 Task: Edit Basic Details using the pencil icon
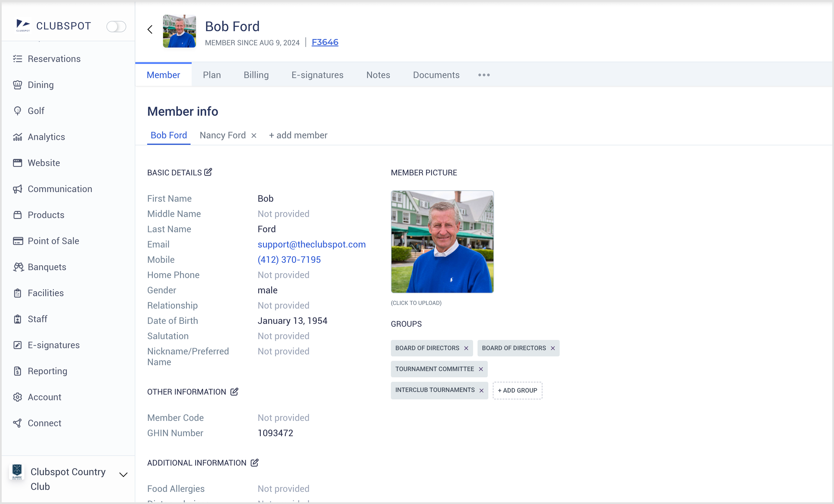point(208,172)
